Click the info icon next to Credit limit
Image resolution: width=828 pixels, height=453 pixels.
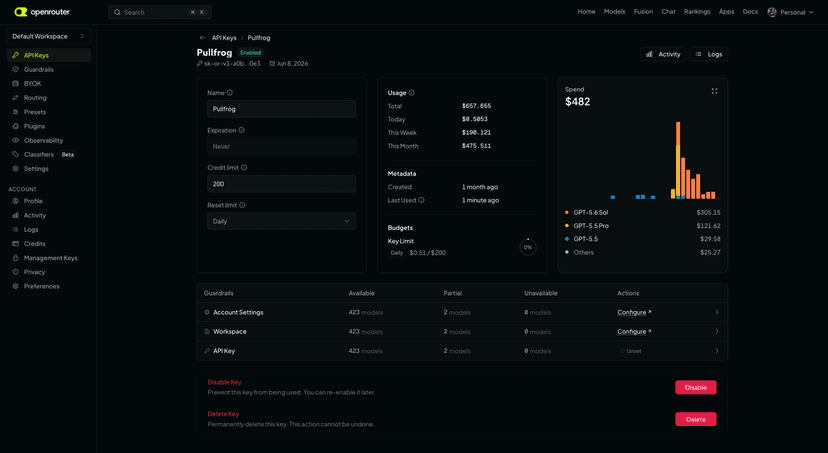(244, 167)
